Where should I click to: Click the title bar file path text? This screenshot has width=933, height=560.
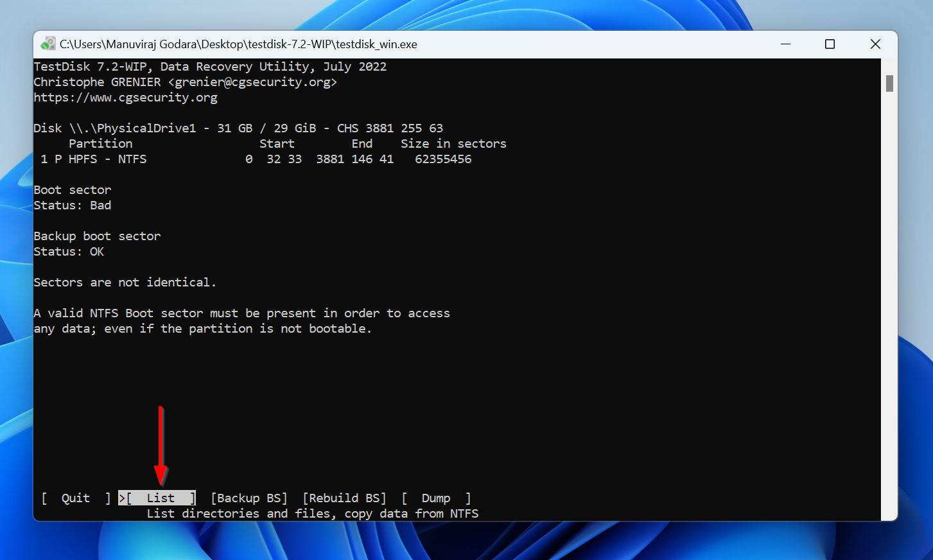238,44
